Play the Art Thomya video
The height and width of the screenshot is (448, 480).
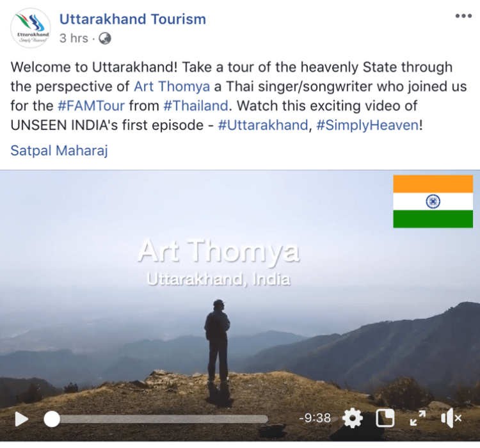click(21, 419)
